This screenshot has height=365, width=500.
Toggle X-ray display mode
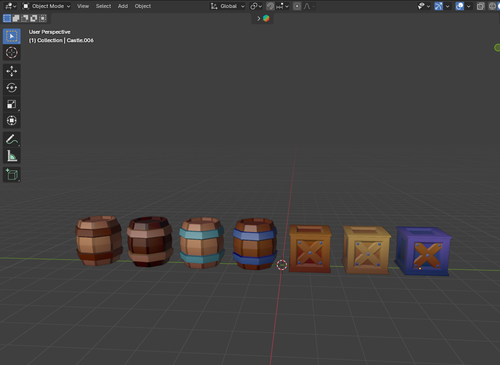(x=480, y=6)
